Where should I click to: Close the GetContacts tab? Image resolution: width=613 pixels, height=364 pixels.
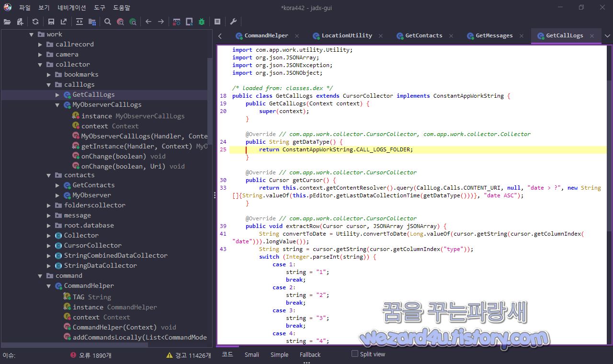(451, 36)
